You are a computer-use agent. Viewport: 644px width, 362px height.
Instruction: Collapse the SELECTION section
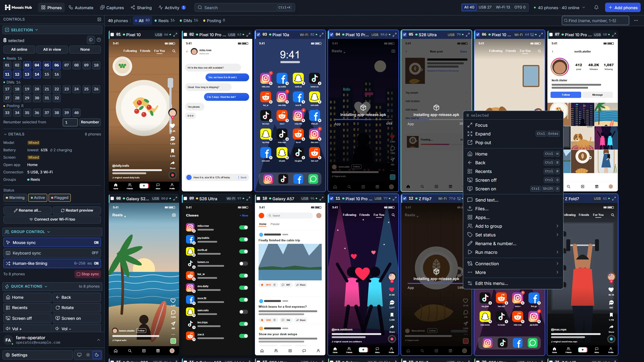coord(52,30)
